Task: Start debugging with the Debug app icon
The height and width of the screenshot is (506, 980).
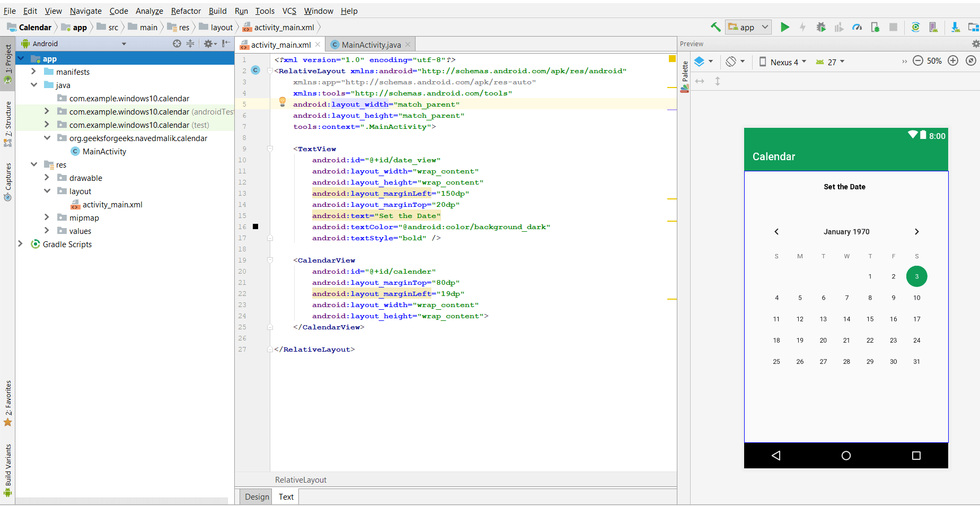Action: (821, 27)
